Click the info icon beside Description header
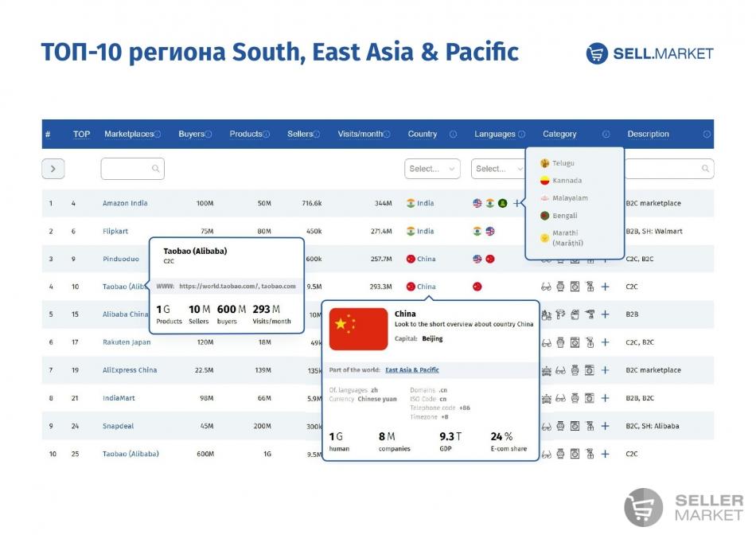 [707, 134]
